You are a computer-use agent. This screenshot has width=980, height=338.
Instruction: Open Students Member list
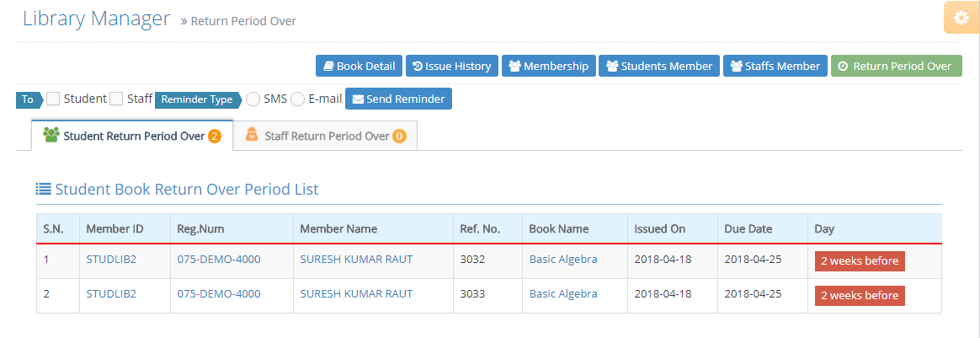[x=659, y=66]
